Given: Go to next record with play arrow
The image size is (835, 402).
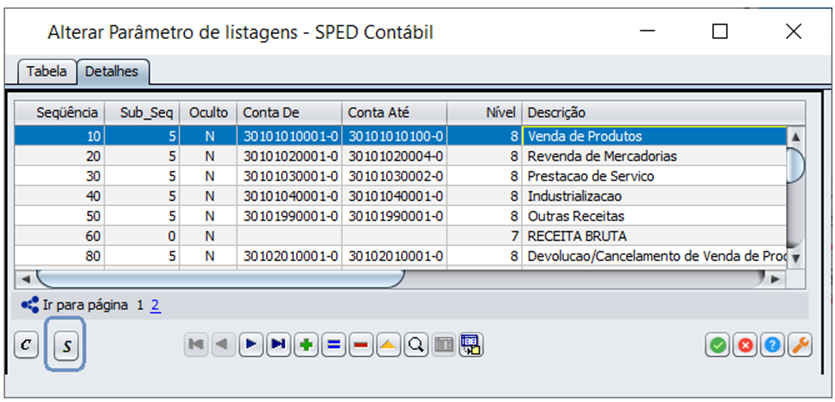Looking at the screenshot, I should (x=250, y=345).
